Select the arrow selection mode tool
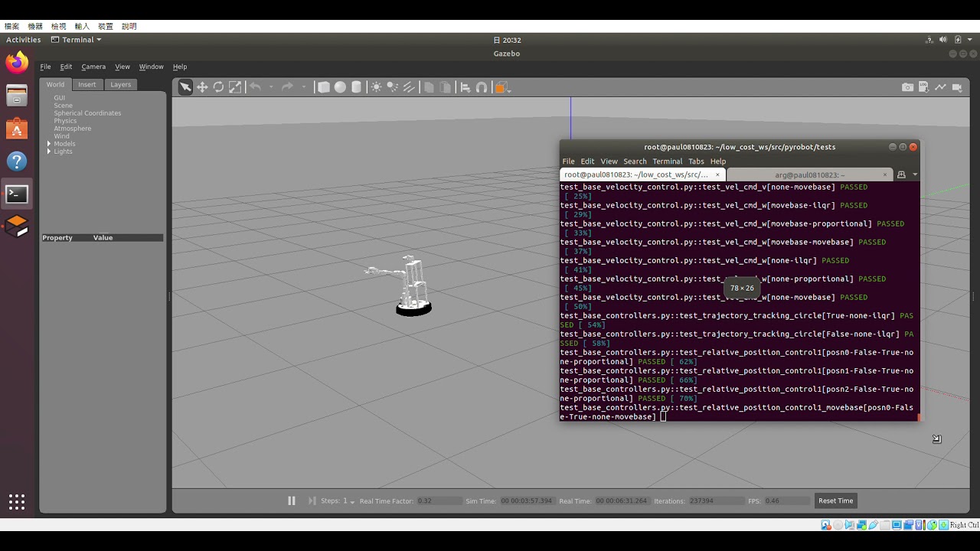Viewport: 980px width, 551px height. tap(185, 87)
